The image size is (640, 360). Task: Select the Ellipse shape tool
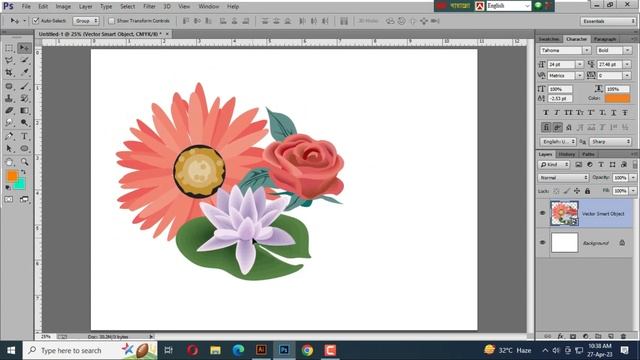pos(24,149)
